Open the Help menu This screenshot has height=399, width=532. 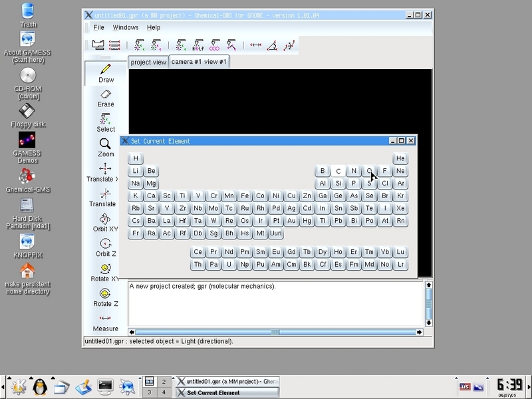click(154, 27)
